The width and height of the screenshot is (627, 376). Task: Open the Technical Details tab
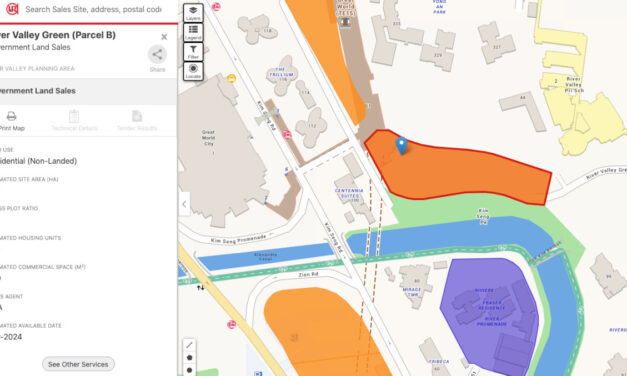point(74,121)
